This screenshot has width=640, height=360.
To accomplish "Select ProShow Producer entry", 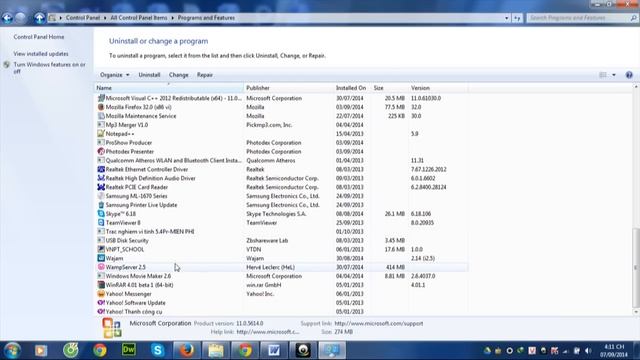I will [282, 142].
